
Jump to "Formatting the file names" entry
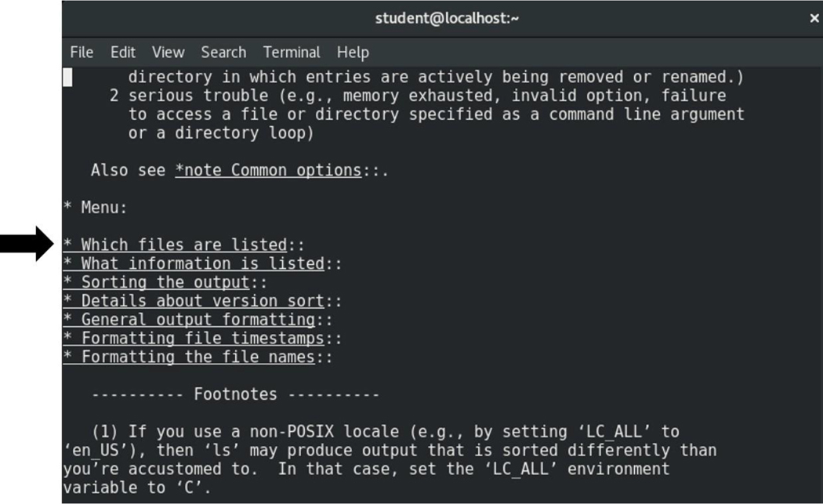198,358
